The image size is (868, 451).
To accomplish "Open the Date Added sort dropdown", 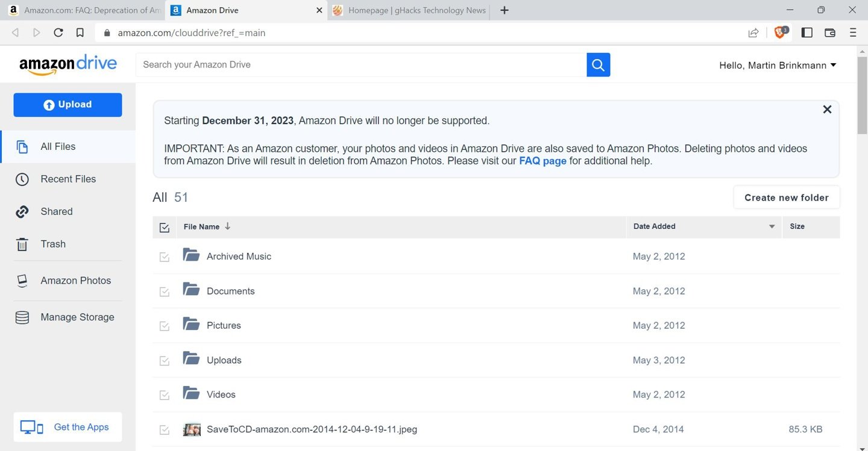I will 772,227.
